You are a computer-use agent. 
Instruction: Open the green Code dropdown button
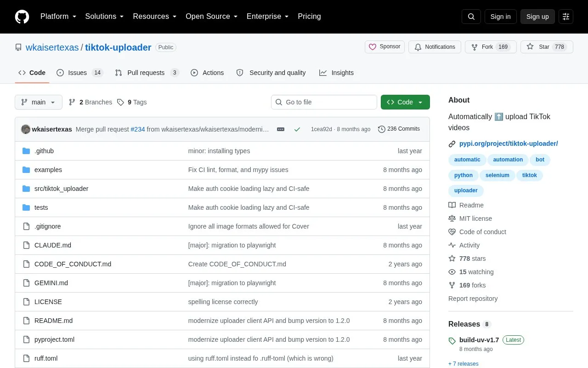coord(405,102)
